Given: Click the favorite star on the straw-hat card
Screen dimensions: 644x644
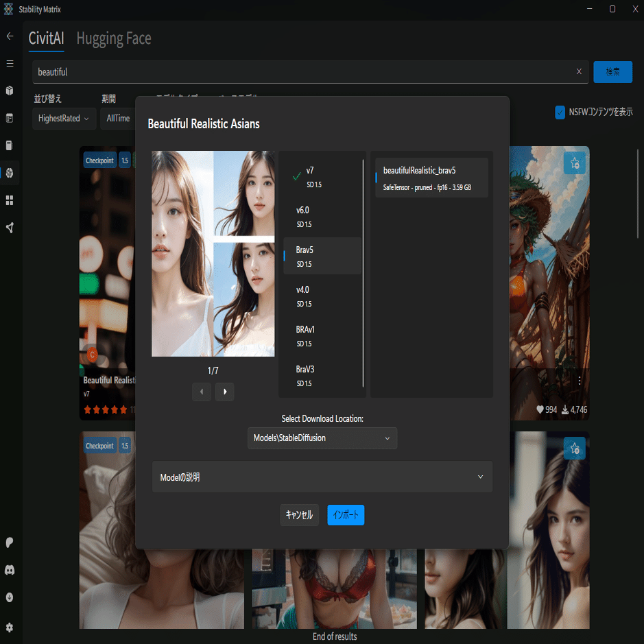Looking at the screenshot, I should 575,163.
